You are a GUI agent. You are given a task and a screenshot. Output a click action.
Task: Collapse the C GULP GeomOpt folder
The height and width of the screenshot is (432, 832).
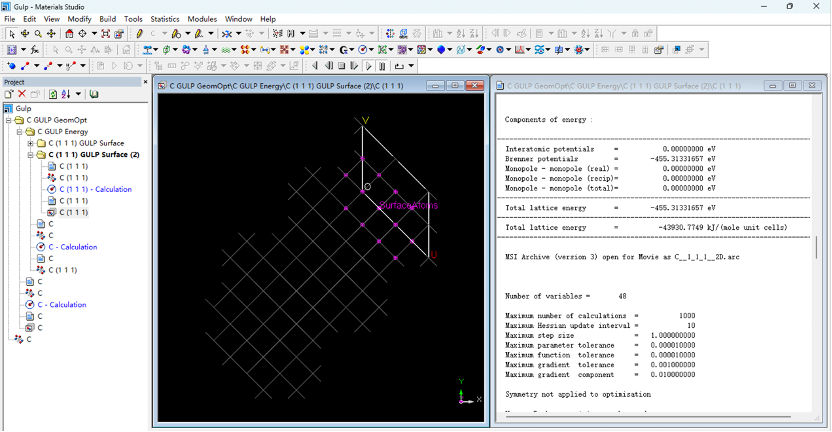pos(9,120)
